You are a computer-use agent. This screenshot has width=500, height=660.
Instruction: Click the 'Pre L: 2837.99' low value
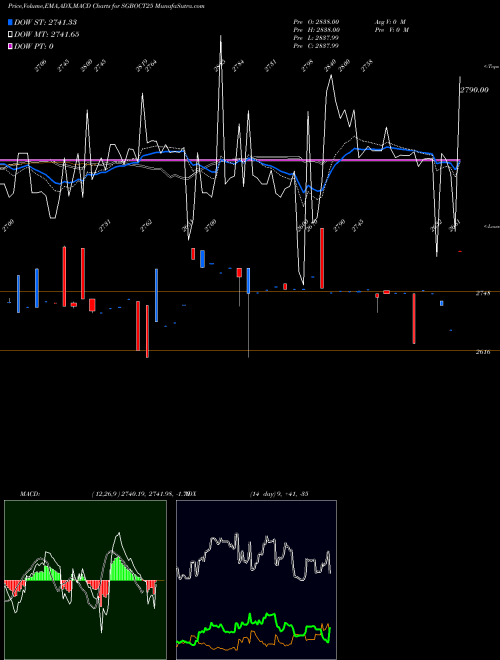(316, 38)
